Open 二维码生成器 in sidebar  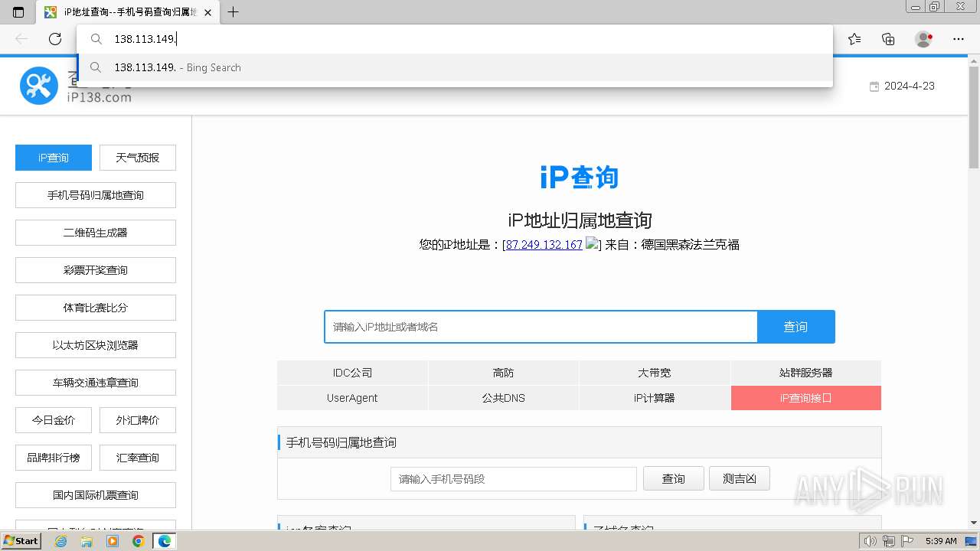coord(96,233)
